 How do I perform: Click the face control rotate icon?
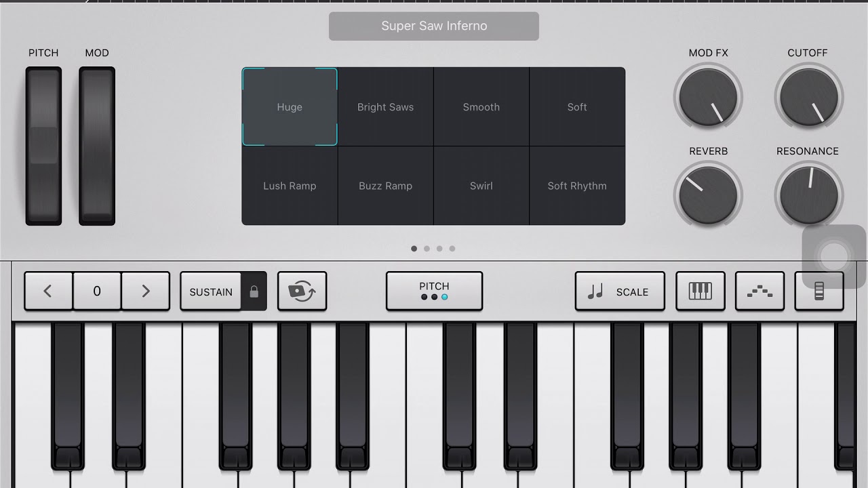click(302, 291)
